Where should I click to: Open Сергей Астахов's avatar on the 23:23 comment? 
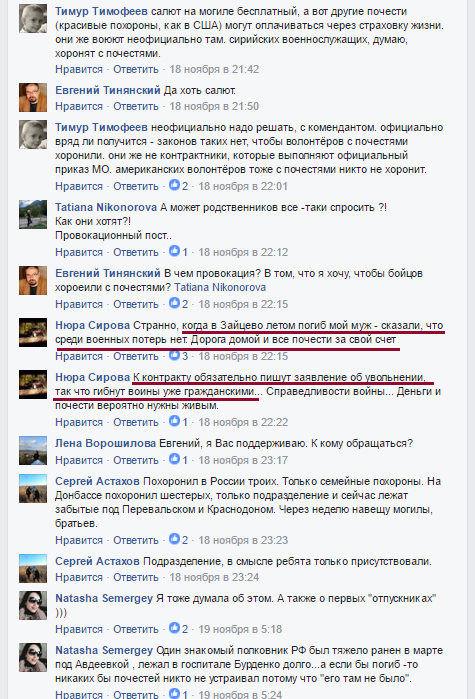(x=33, y=489)
